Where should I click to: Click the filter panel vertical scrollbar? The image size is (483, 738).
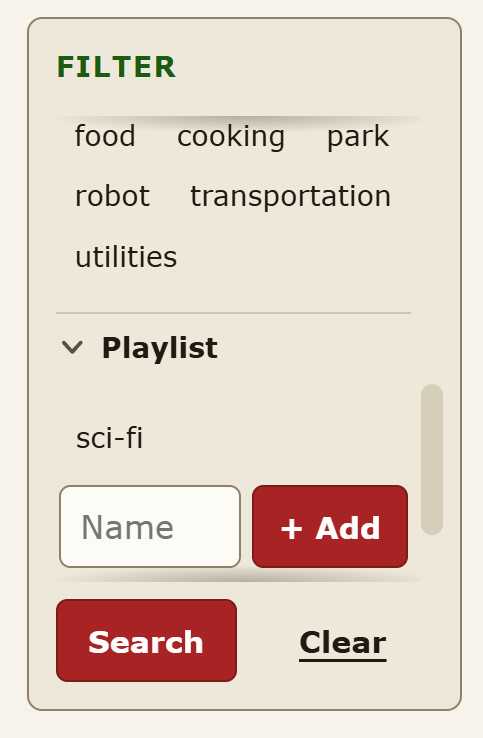pos(432,459)
